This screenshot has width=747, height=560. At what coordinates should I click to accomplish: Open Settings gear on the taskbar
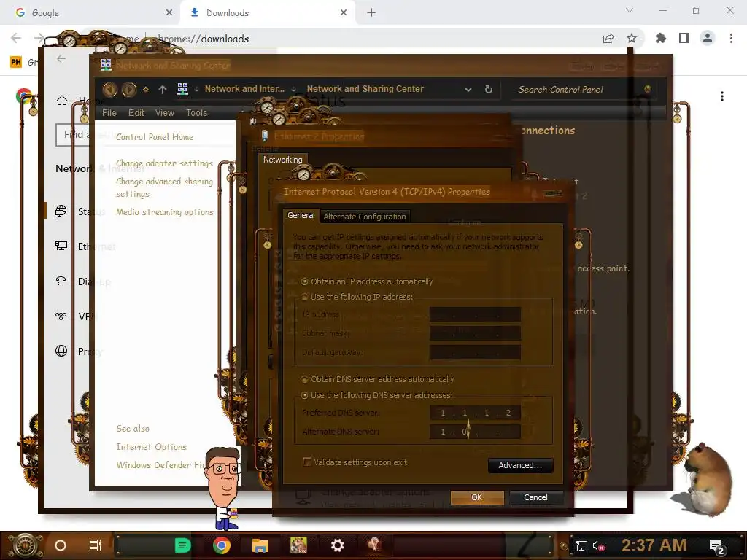pyautogui.click(x=337, y=545)
